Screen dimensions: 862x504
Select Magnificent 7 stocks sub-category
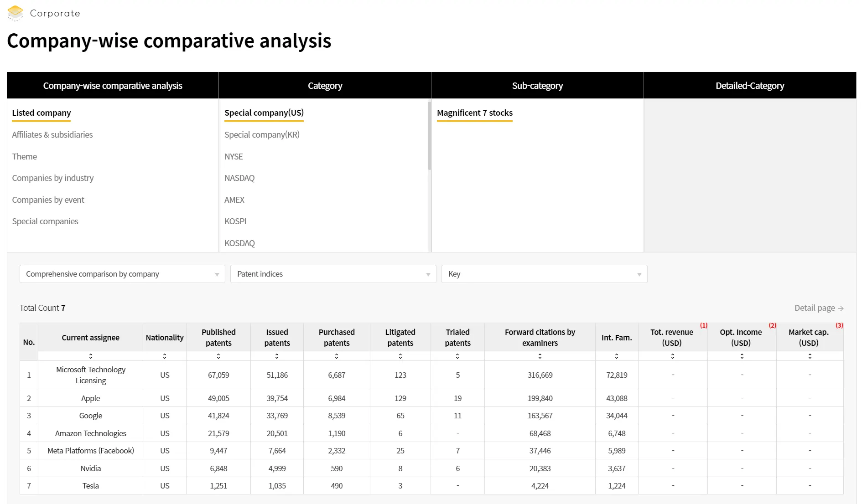pyautogui.click(x=475, y=113)
